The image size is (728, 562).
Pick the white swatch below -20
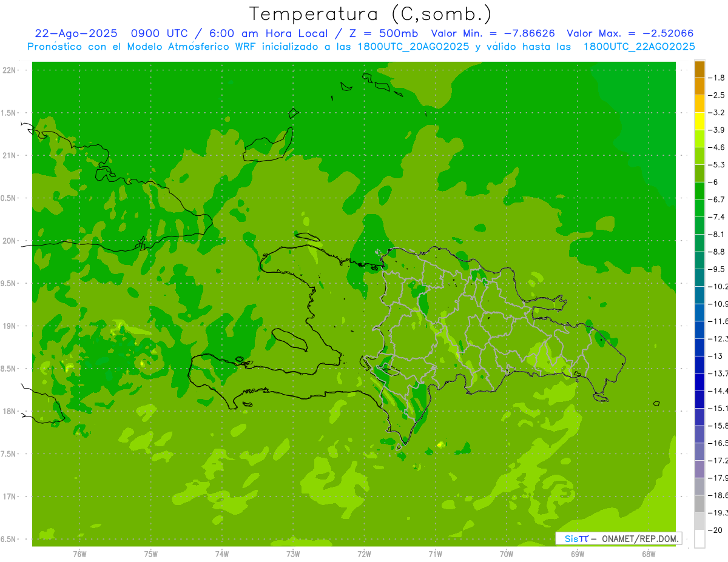[x=699, y=538]
